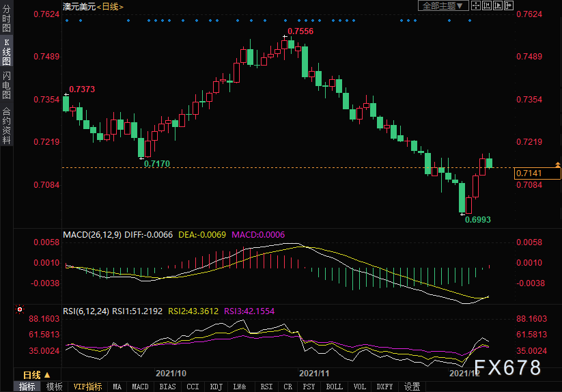Toggle the MACD indicator button
Image resolution: width=562 pixels, height=392 pixels.
pos(140,387)
